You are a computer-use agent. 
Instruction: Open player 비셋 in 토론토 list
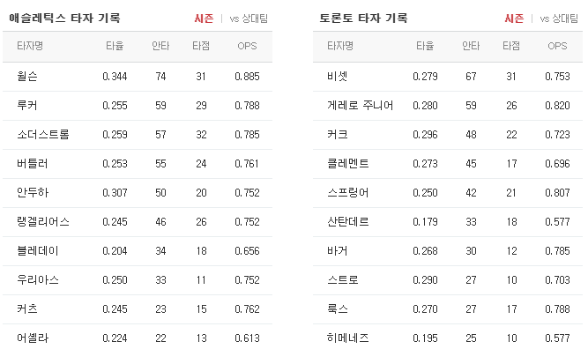448,77
